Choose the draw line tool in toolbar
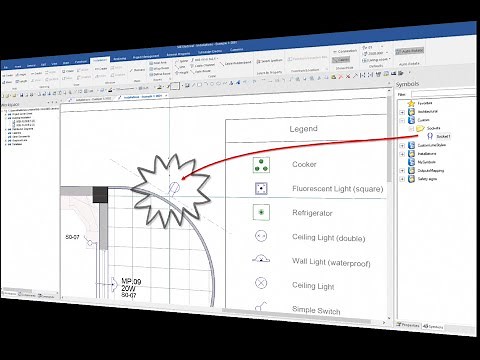Viewport: 480px width, 360px height. click(193, 85)
